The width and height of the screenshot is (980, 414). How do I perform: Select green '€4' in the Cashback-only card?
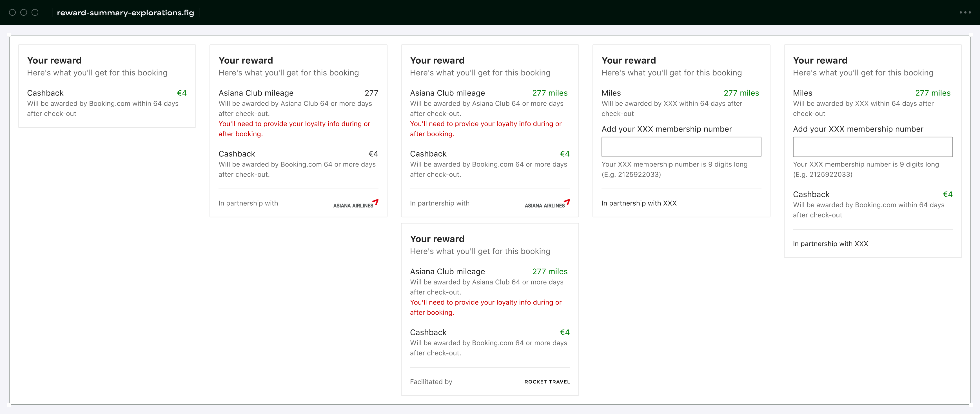pos(182,93)
